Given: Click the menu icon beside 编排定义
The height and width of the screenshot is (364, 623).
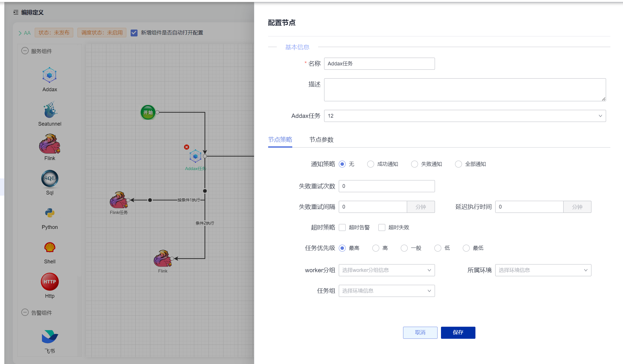Looking at the screenshot, I should (16, 12).
